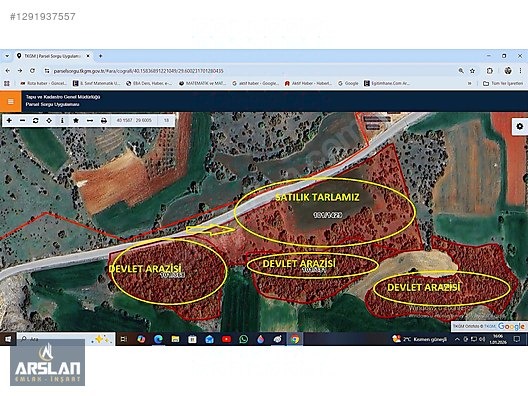Image resolution: width=528 pixels, height=396 pixels.
Task: Open the Google bookmark
Action: (x=349, y=83)
